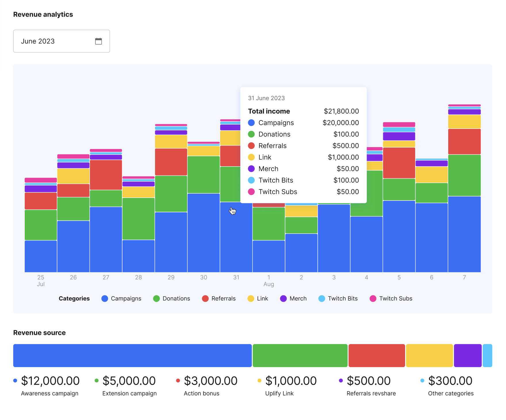Click the 29 Jul red Referrals segment
Viewport: 506px width, 420px height.
click(171, 162)
